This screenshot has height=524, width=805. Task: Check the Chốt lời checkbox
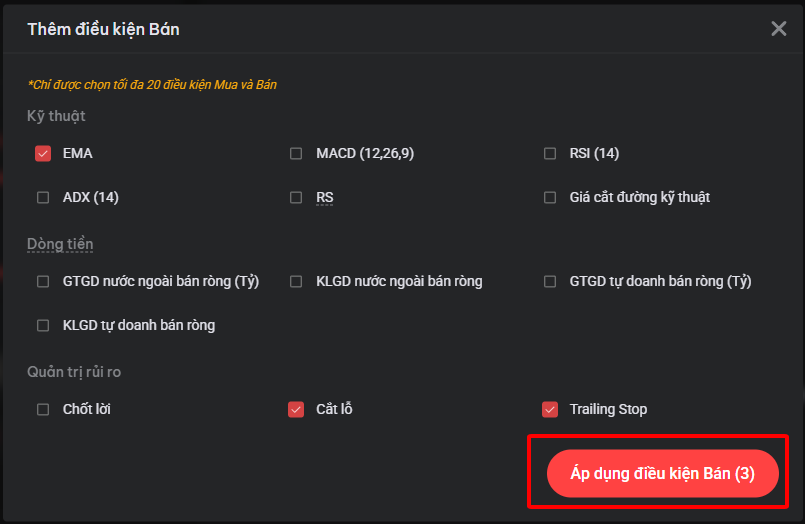click(43, 409)
